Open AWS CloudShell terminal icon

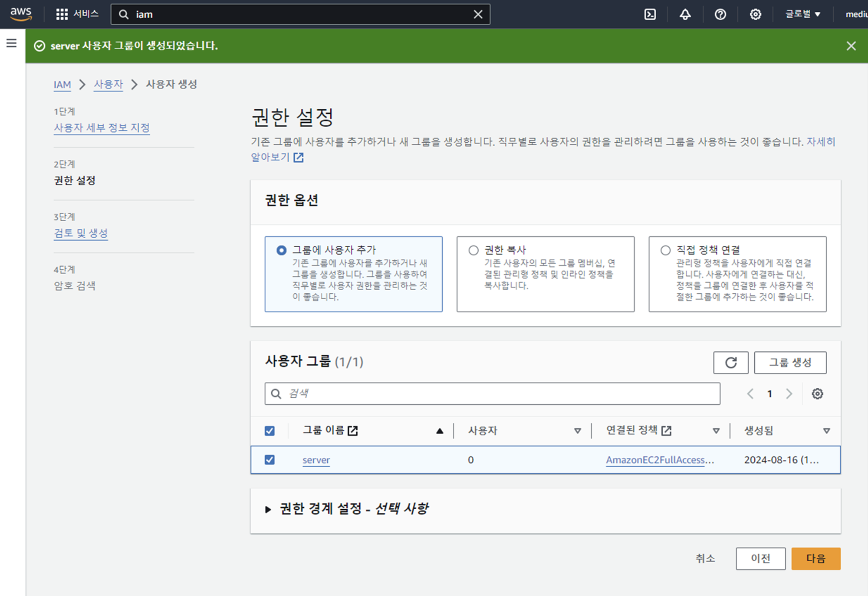point(650,14)
